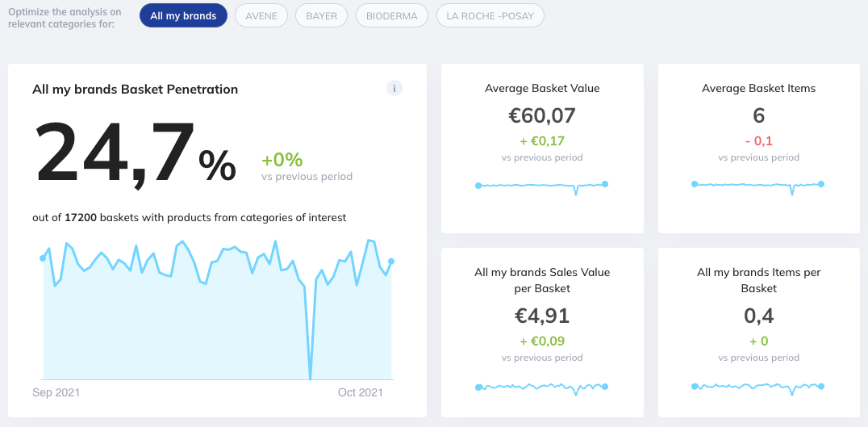Click the start point of penetration chart line
This screenshot has width=868, height=427.
pyautogui.click(x=43, y=258)
